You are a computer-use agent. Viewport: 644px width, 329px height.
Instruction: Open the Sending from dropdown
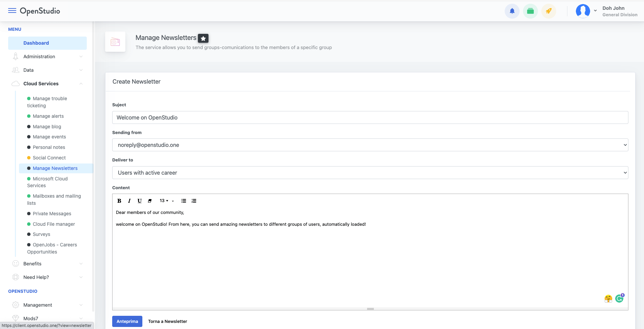point(370,145)
